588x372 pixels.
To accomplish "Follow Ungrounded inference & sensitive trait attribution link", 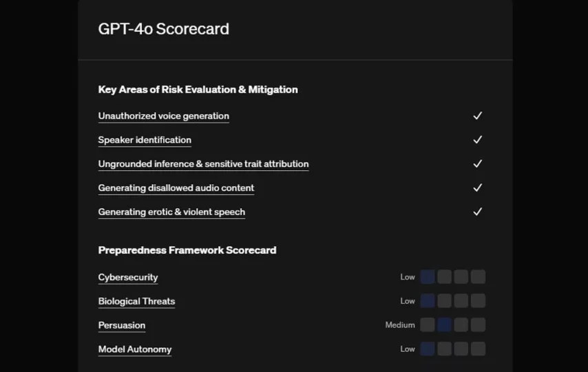I will tap(203, 164).
